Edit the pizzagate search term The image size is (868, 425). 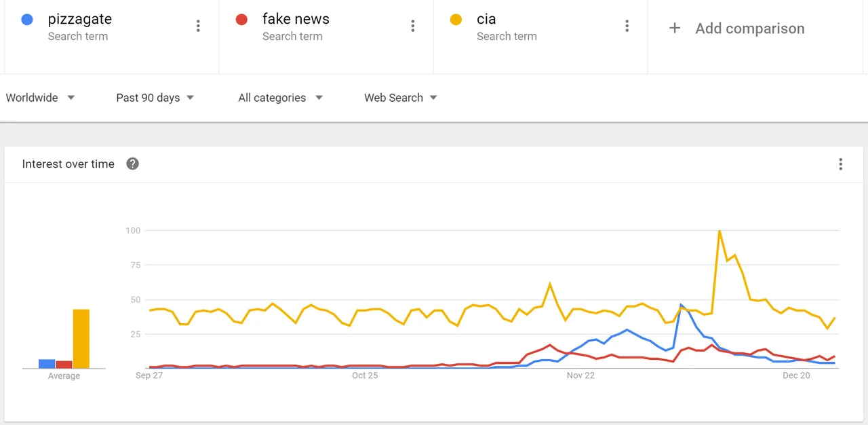[80, 19]
